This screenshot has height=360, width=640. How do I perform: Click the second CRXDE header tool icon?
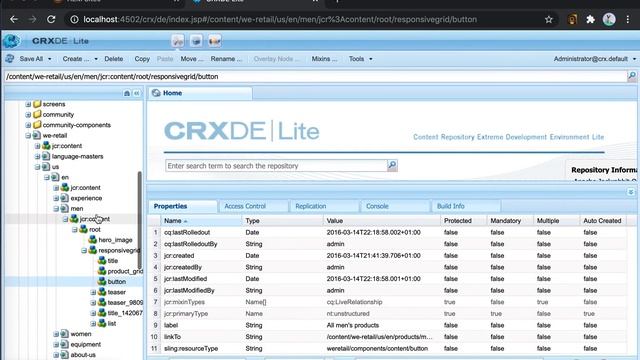[x=196, y=41]
